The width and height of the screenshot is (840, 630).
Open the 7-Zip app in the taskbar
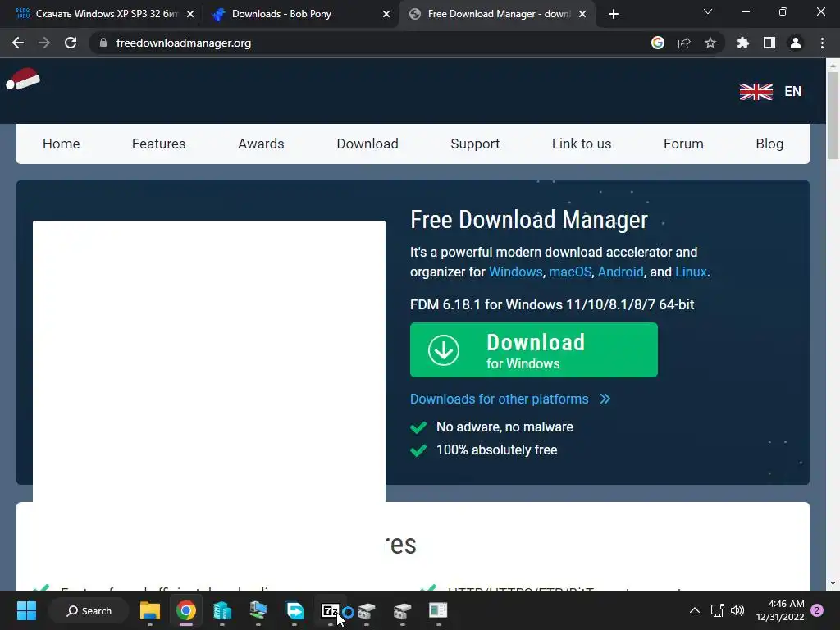pyautogui.click(x=330, y=610)
